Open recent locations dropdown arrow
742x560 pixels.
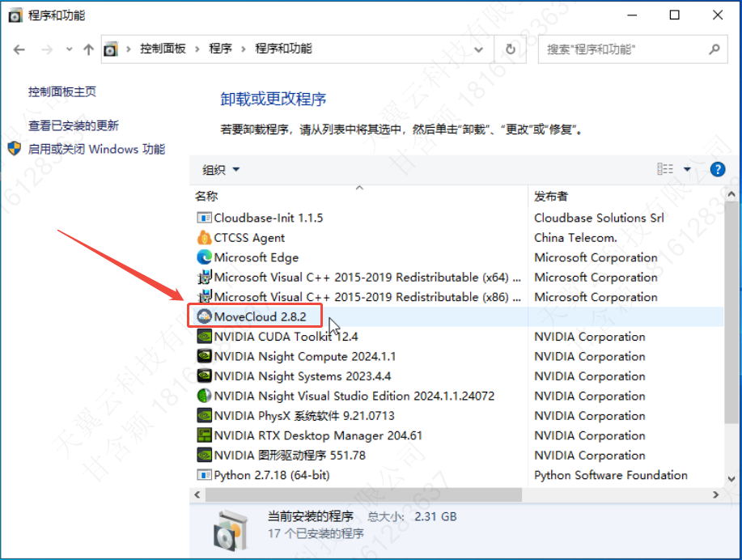(69, 49)
